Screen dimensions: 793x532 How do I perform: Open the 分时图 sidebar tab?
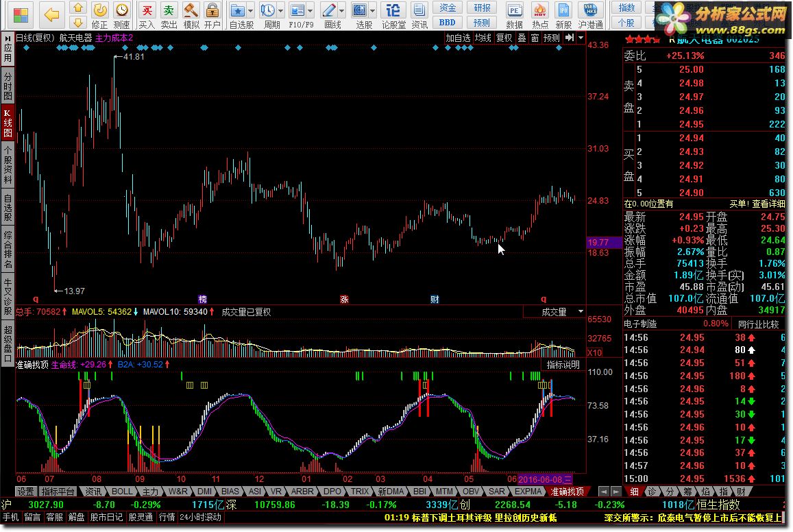click(x=8, y=86)
